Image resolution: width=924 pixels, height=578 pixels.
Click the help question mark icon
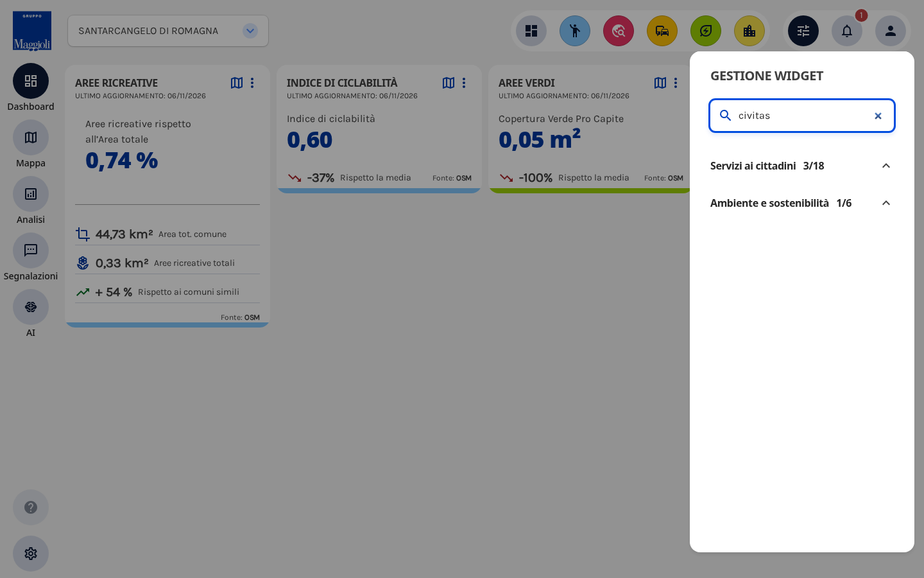click(31, 507)
